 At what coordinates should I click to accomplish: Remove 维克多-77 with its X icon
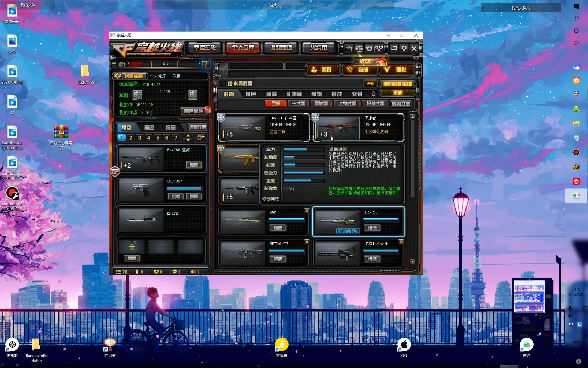(307, 242)
